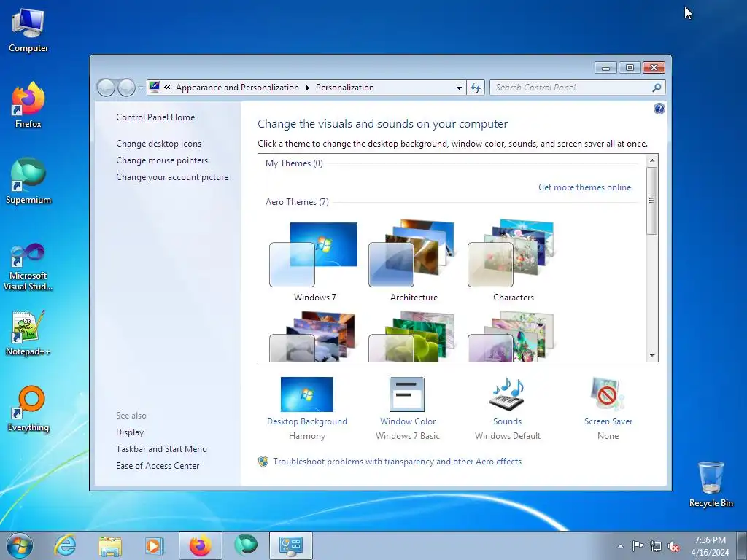Screen dimensions: 747x560
Task: Select the Recycle Bin desktop icon
Action: [x=711, y=484]
